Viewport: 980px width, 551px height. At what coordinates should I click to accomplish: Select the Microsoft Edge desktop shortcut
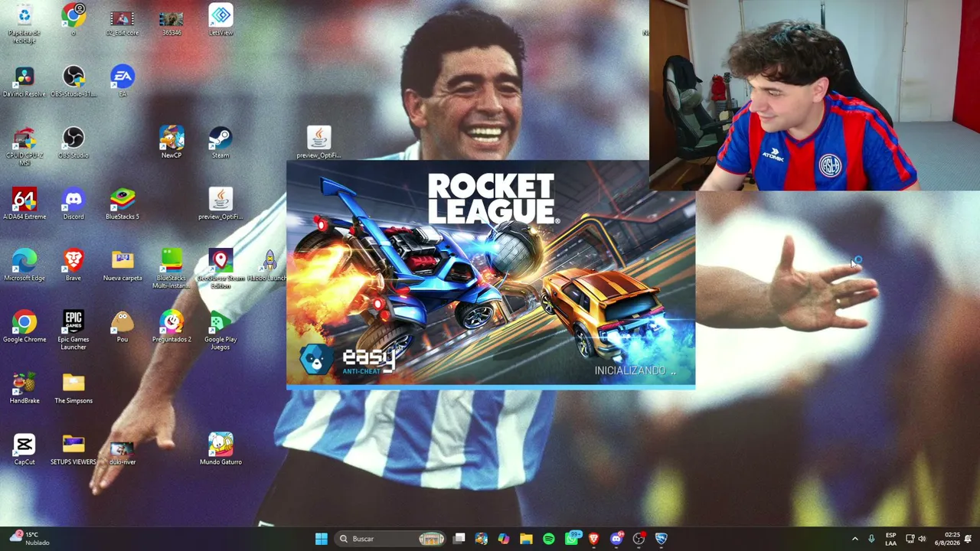tap(24, 266)
